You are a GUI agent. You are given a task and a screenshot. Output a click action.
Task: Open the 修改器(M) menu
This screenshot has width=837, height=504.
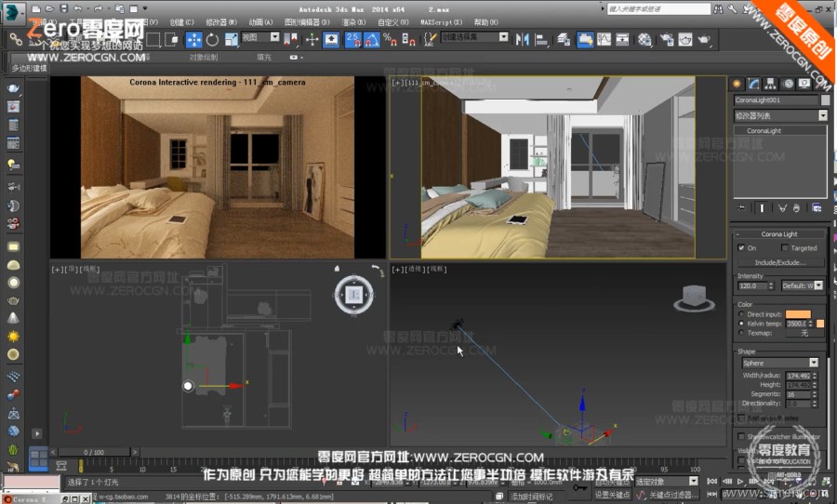(x=221, y=22)
